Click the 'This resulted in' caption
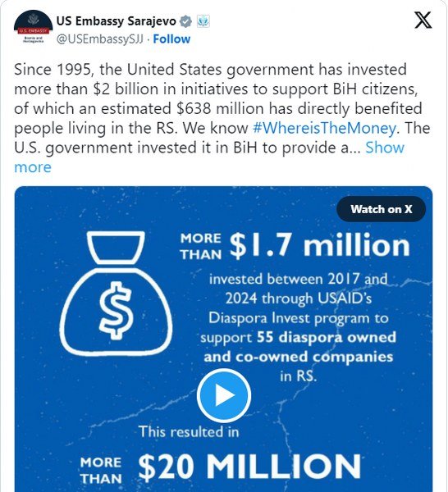 [189, 432]
